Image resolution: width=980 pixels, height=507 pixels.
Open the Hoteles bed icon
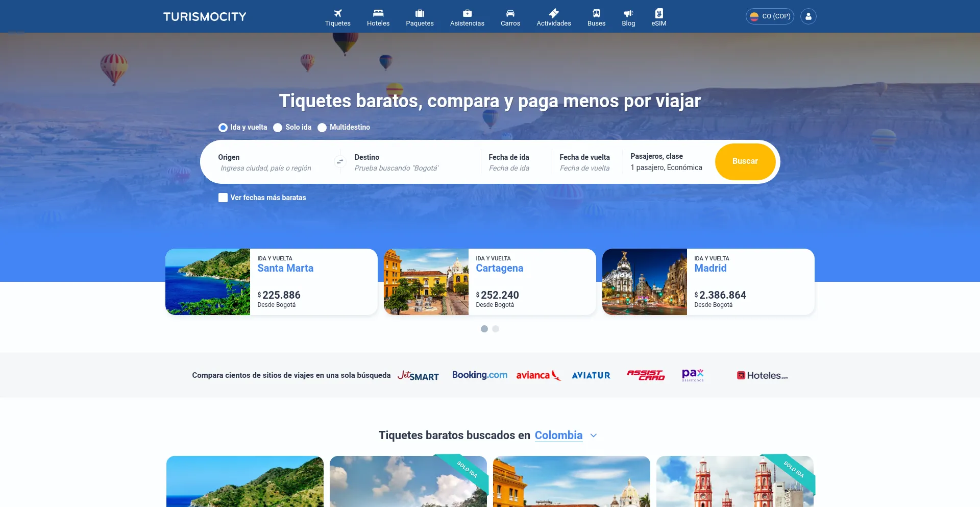point(378,13)
